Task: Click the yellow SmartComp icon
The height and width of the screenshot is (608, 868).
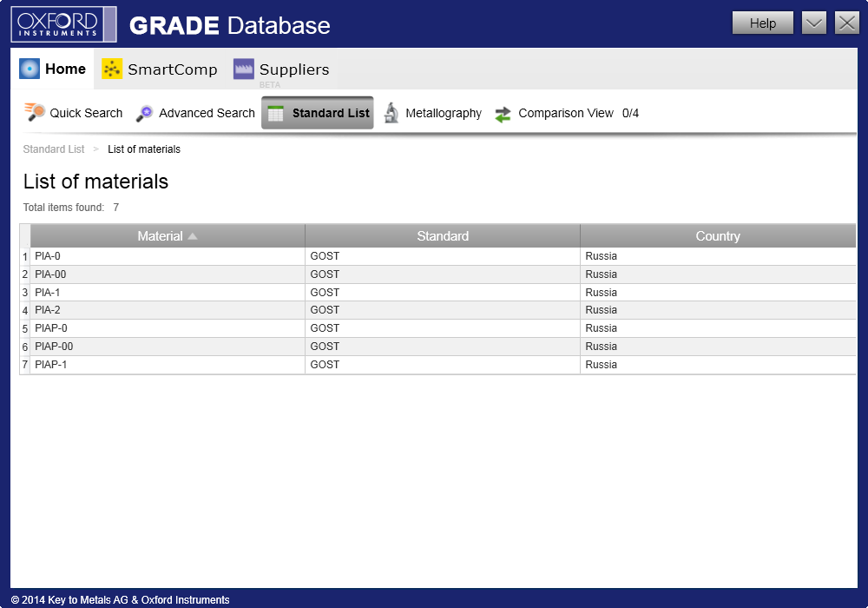Action: [x=112, y=69]
